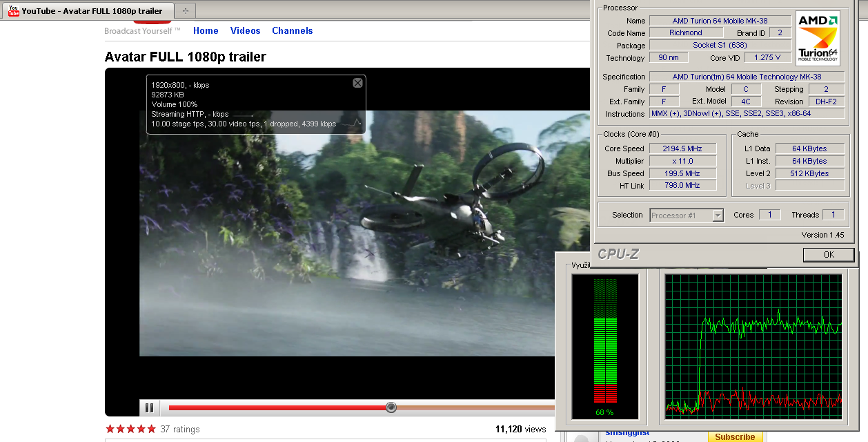Click the Subscribe button

(x=735, y=436)
